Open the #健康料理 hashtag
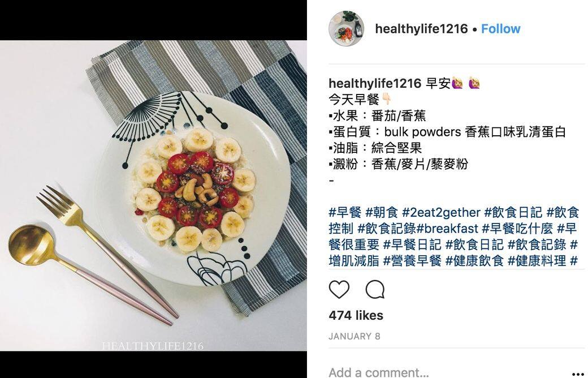Viewport: 588px width, 378px height. [x=537, y=260]
